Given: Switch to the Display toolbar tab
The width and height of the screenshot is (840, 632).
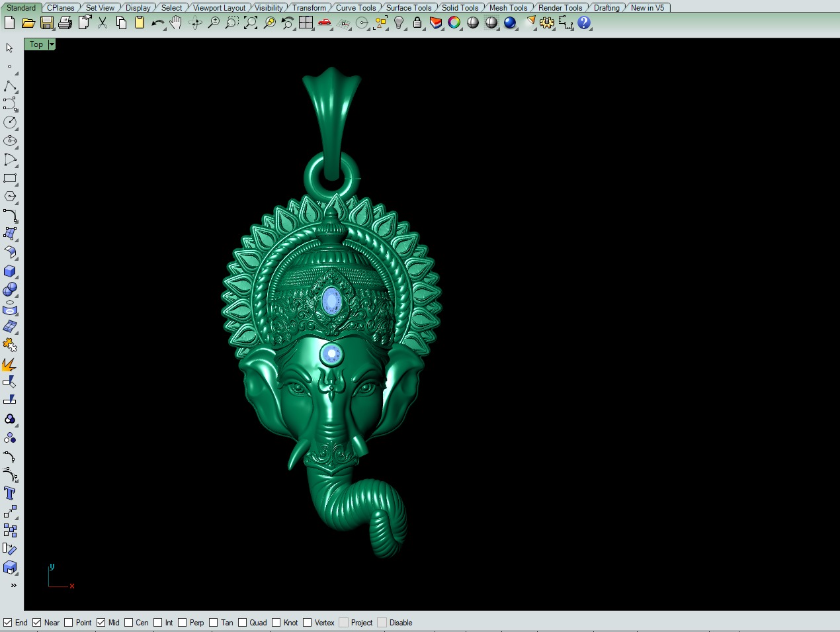Looking at the screenshot, I should coord(138,8).
